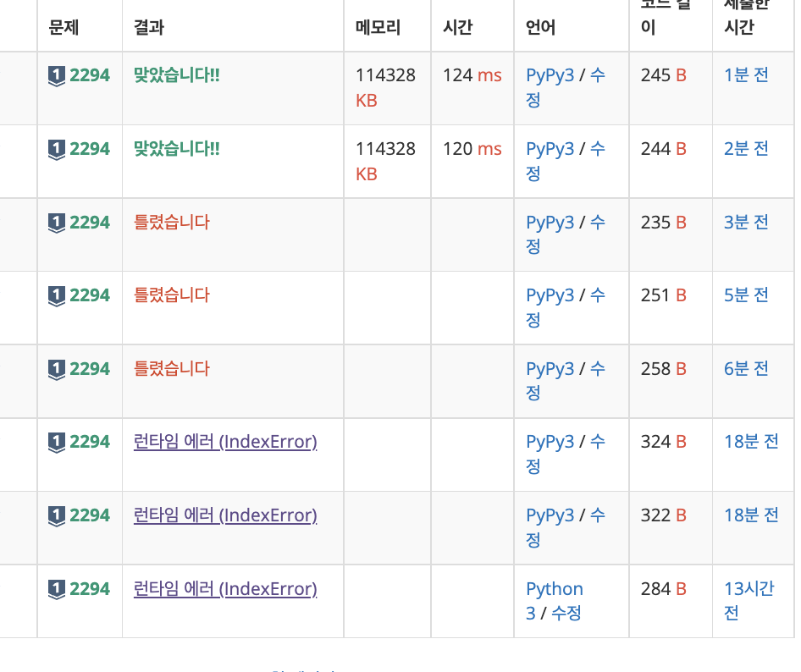
Task: Click the 결과 column header
Action: click(149, 27)
